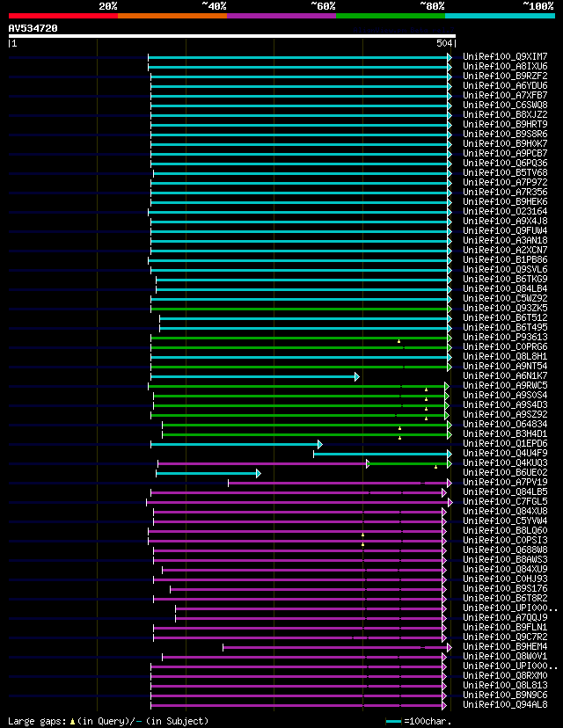The image size is (563, 728).
Task: Click the UniRef100_Q8W0V1 label
Action: pyautogui.click(x=505, y=657)
